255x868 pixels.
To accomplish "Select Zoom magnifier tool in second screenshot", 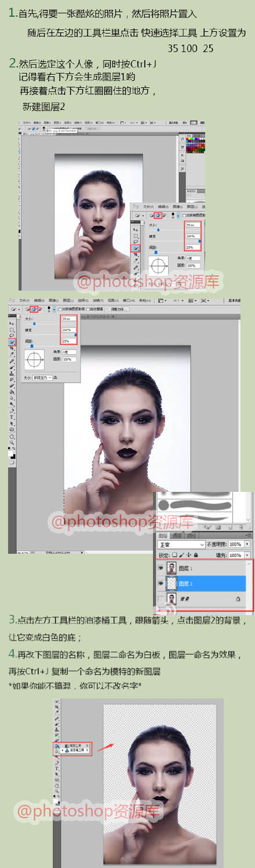I will coord(12,442).
